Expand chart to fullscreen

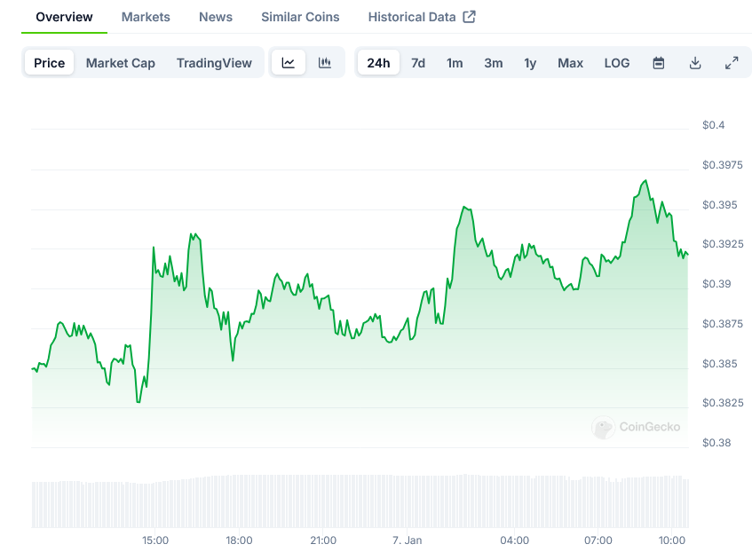click(x=732, y=63)
